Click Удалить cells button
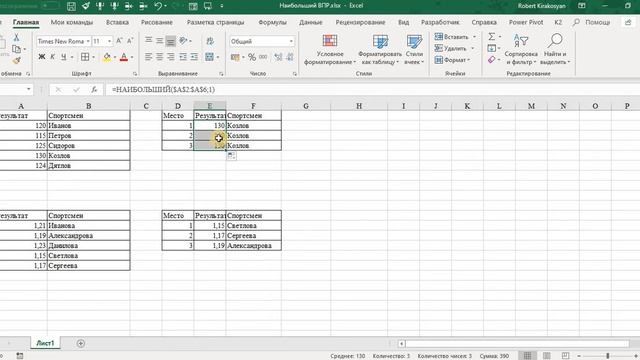 pyautogui.click(x=454, y=48)
